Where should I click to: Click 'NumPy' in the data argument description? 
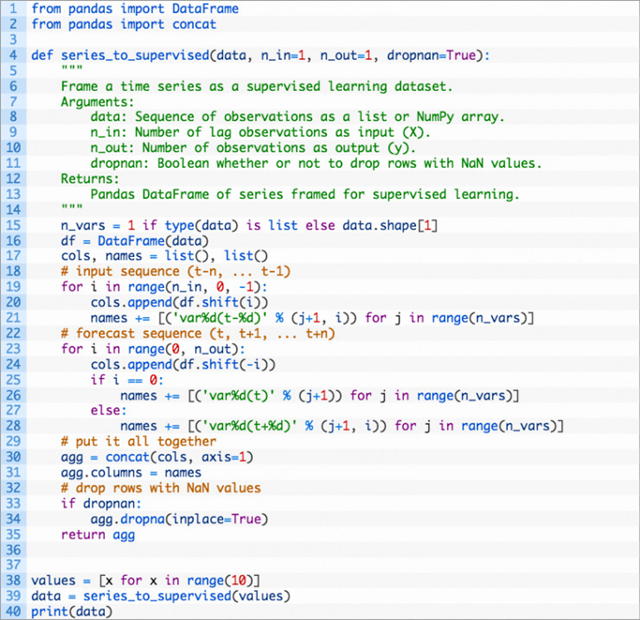435,117
